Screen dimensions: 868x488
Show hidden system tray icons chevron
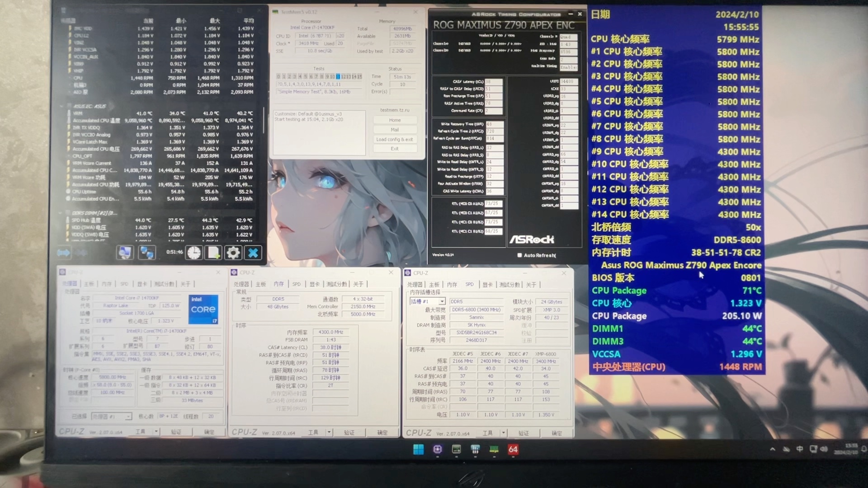click(773, 449)
